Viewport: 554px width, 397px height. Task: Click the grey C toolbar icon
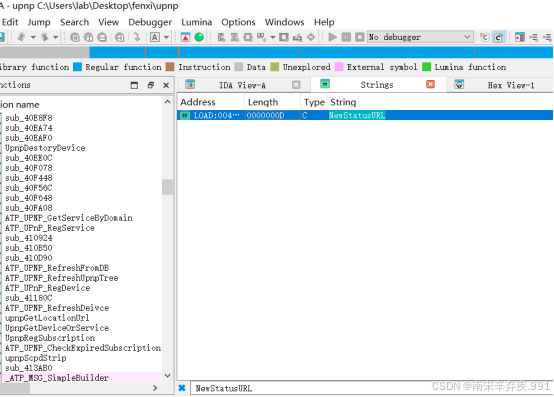pyautogui.click(x=484, y=37)
